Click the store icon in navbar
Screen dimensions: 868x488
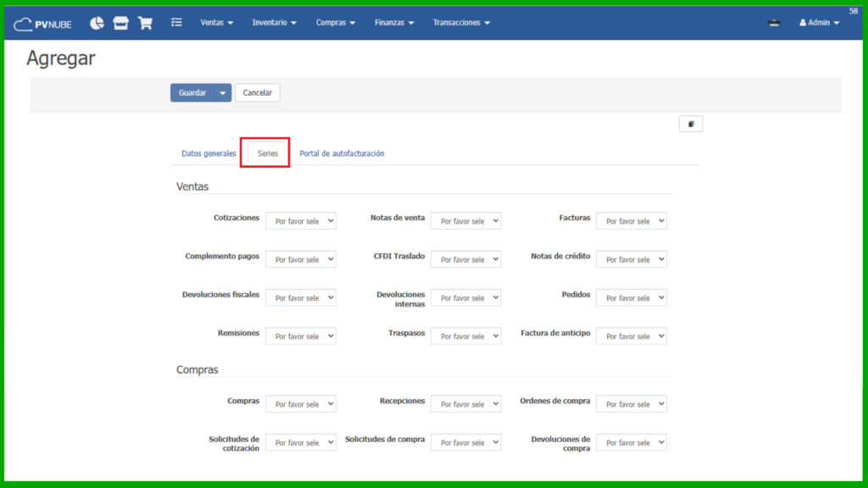[121, 23]
